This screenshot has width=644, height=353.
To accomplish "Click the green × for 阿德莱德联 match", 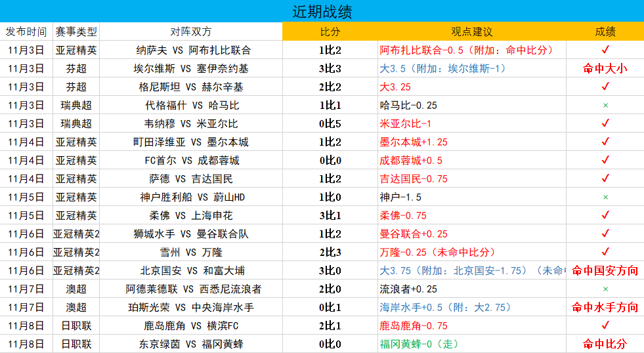I will (605, 289).
